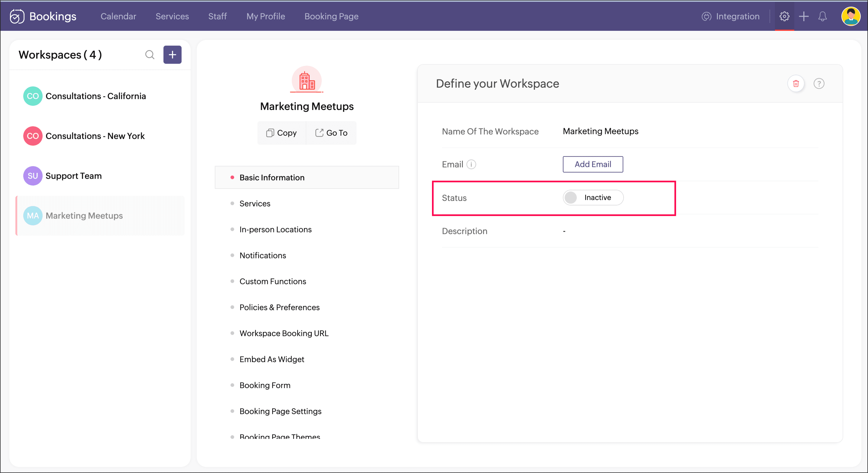Click the Workspaces ( 4 ) heading

point(60,55)
